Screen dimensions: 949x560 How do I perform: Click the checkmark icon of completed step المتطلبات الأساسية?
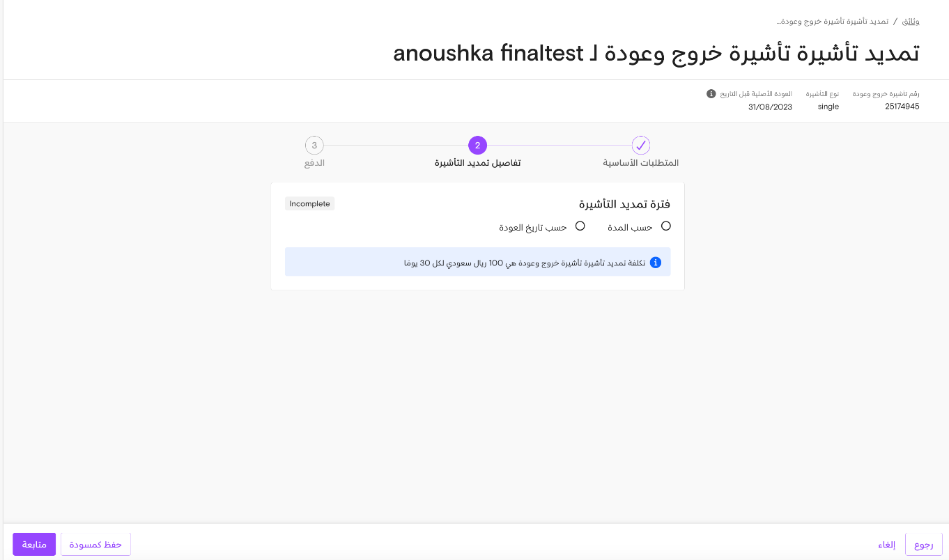pos(641,146)
